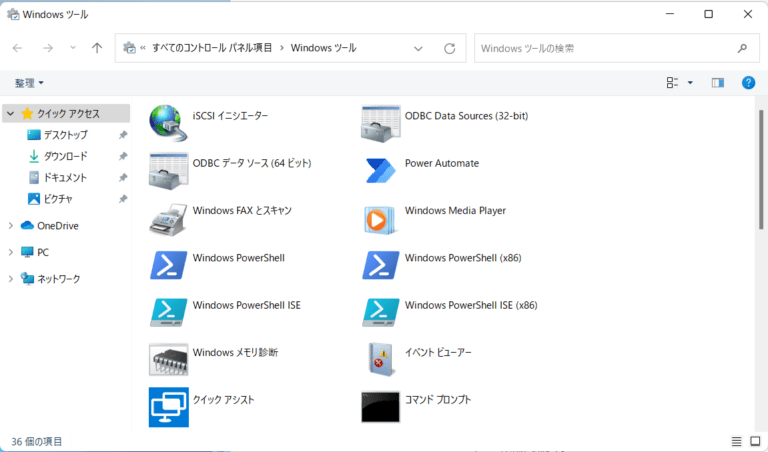
Task: Go forward with the right arrow
Action: pyautogui.click(x=48, y=48)
